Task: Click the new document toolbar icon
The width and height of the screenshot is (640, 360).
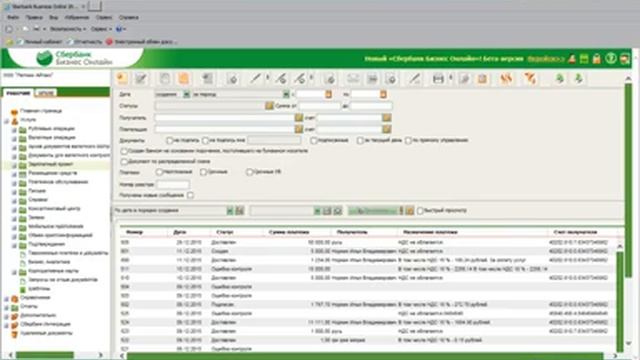Action: [122, 78]
